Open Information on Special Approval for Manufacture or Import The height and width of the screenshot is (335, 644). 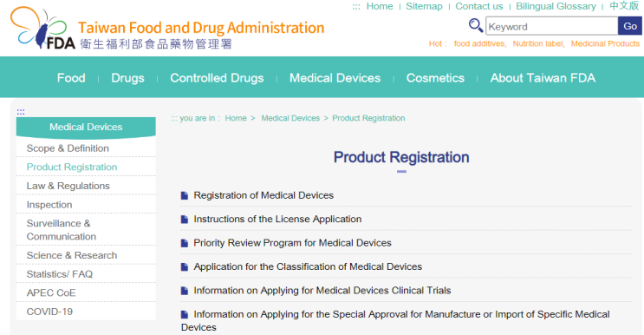[x=395, y=320]
